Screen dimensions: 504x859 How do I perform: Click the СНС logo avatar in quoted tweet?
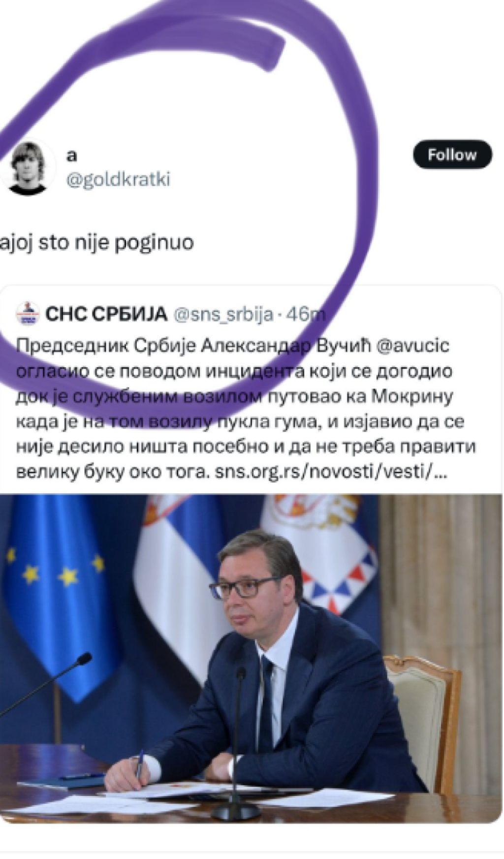point(28,313)
